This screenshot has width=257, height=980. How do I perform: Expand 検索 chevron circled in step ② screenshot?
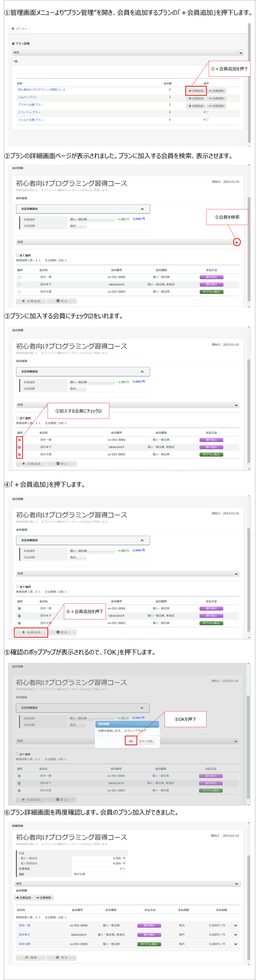[237, 242]
